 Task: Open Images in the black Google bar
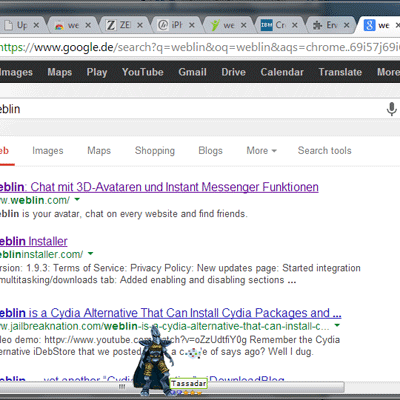click(16, 72)
